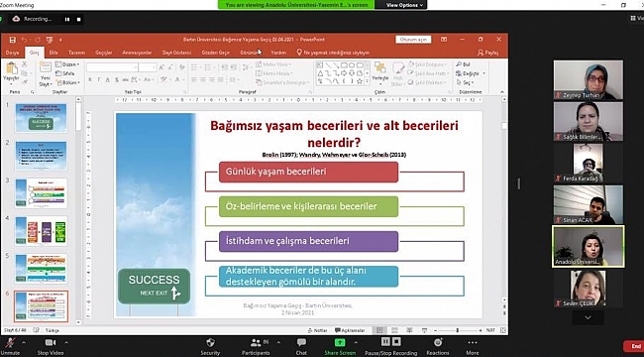Toggle bold formatting K button

pos(90,79)
